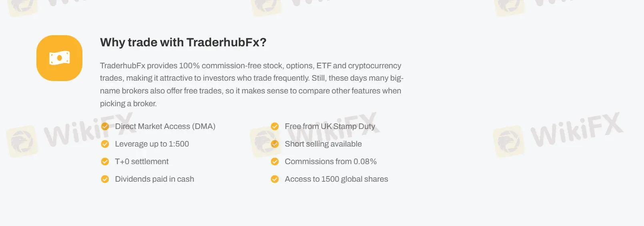Click the 'Short selling available' text
This screenshot has width=644, height=226.
pos(323,144)
